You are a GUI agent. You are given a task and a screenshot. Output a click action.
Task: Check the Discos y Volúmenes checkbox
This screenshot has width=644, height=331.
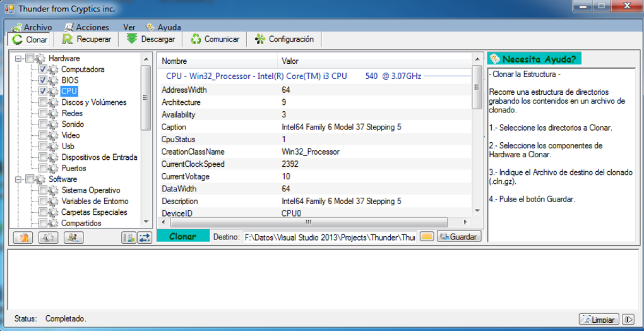(43, 102)
